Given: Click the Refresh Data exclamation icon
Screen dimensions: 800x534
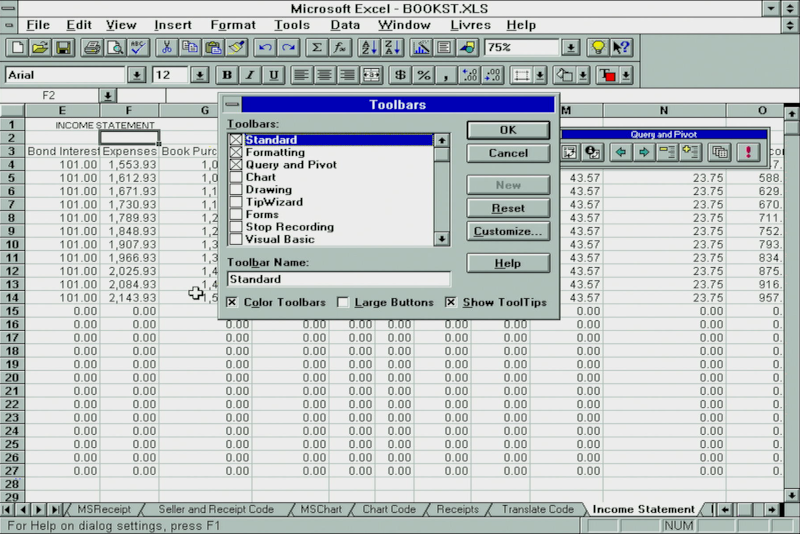Looking at the screenshot, I should coord(747,152).
